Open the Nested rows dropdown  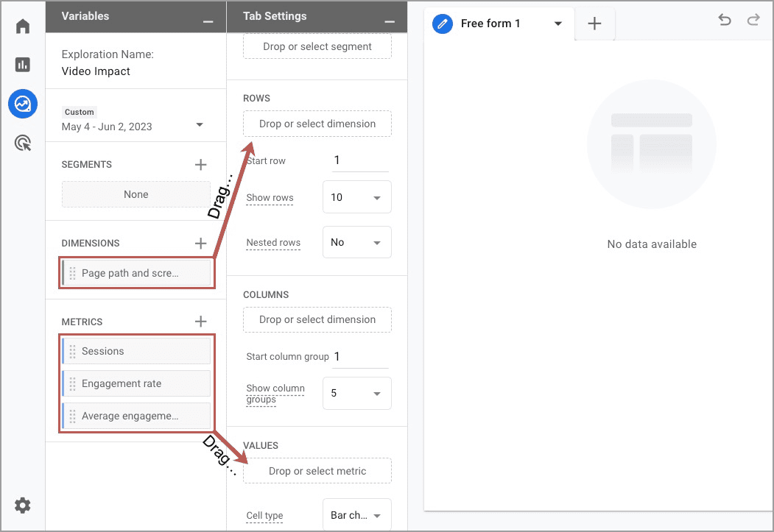click(x=357, y=242)
